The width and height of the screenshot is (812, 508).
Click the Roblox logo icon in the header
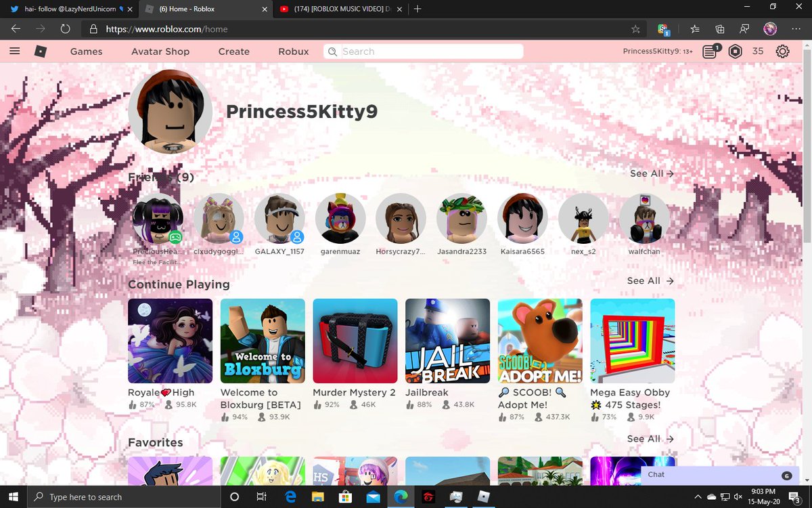(x=41, y=51)
